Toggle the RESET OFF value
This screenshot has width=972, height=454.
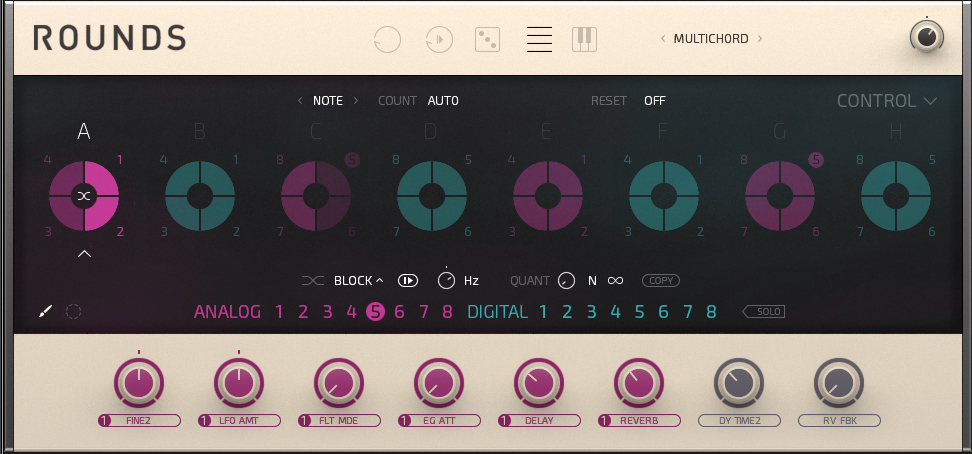pyautogui.click(x=655, y=100)
